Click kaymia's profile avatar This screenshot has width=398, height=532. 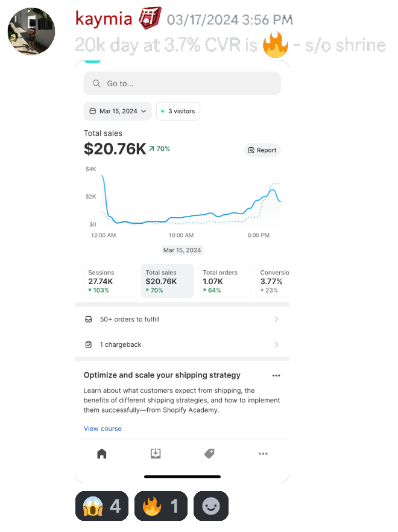[31, 31]
